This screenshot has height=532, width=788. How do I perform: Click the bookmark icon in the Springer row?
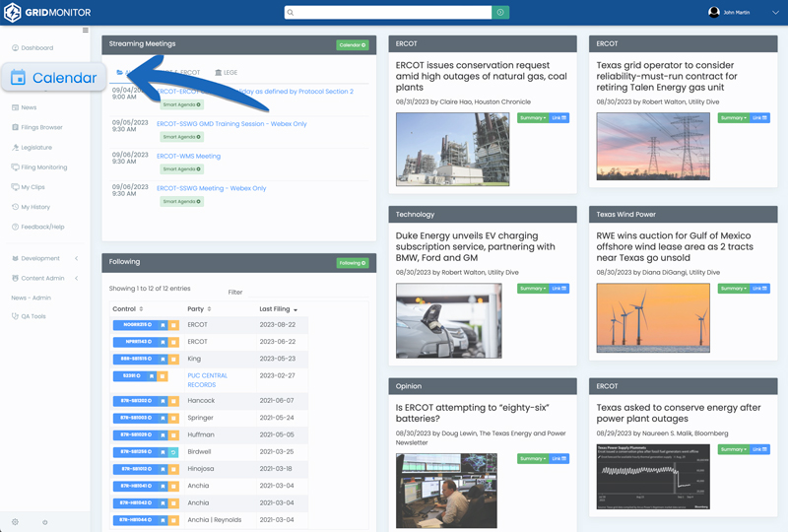point(163,419)
